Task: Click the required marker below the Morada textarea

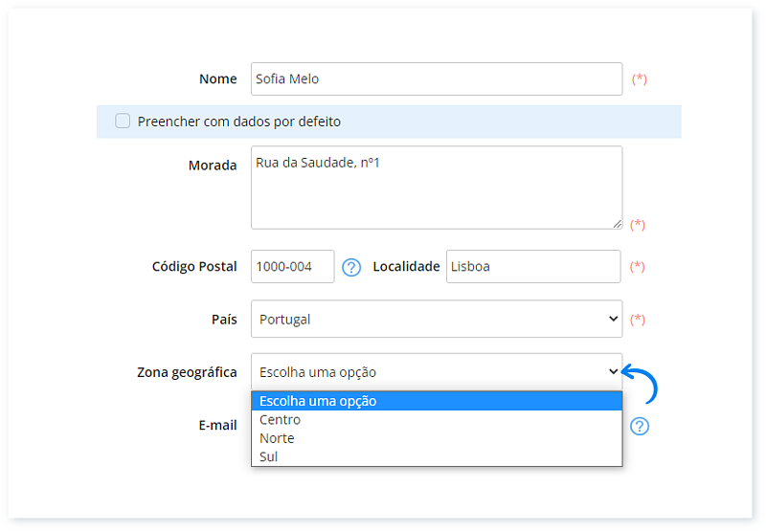Action: coord(637,225)
